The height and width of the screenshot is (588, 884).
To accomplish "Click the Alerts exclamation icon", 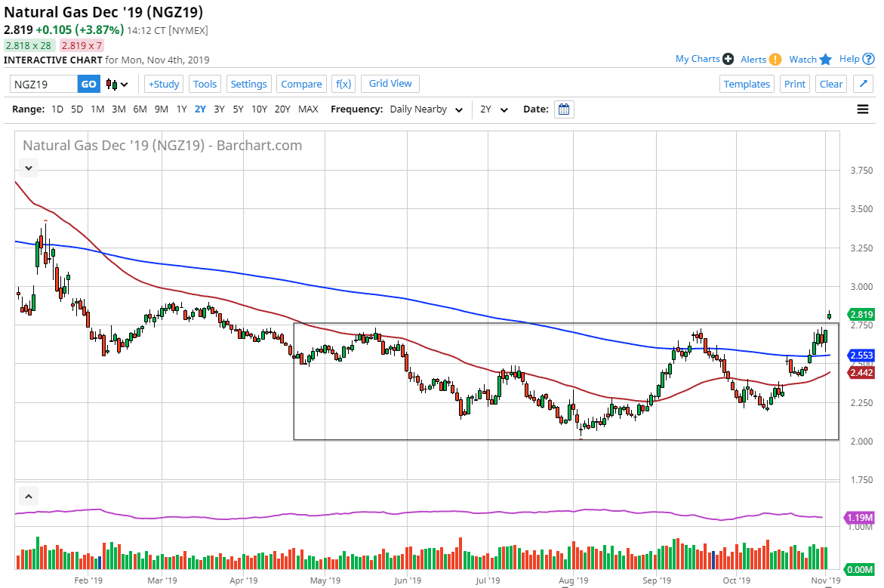I will [775, 60].
